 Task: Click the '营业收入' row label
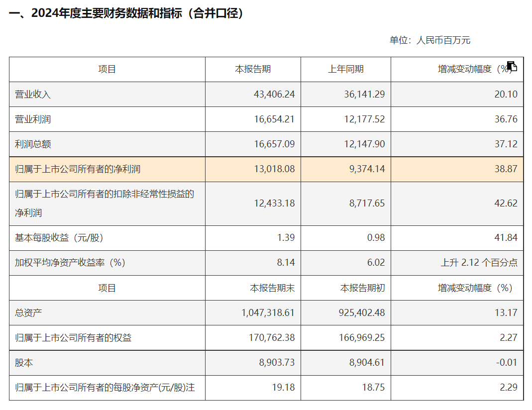(x=32, y=94)
